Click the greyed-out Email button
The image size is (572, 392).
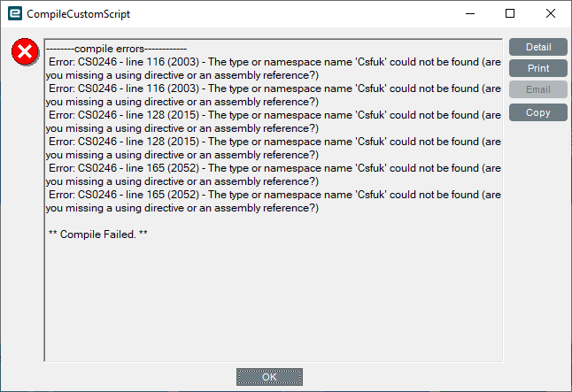coord(538,89)
